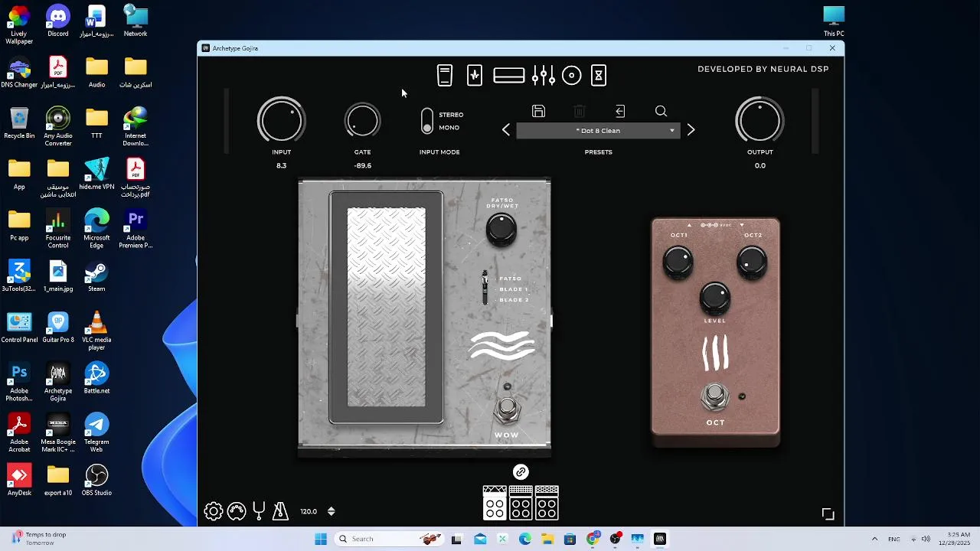Click the LEVEL knob on OCT pedal
This screenshot has height=551, width=980.
[715, 298]
